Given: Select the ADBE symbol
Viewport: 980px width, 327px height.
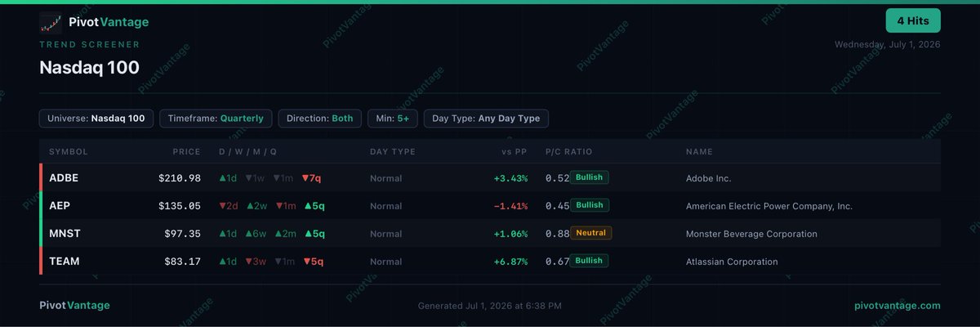Looking at the screenshot, I should click(64, 178).
